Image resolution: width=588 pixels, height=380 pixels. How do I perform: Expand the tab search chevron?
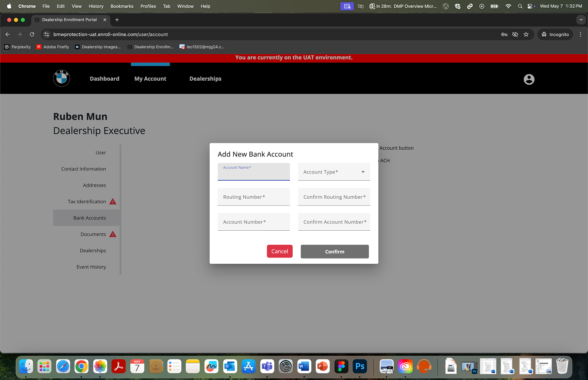point(581,20)
